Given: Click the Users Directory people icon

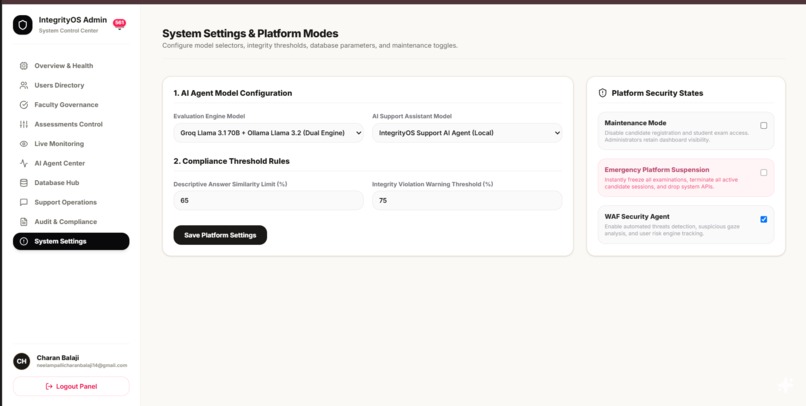Looking at the screenshot, I should [x=24, y=85].
